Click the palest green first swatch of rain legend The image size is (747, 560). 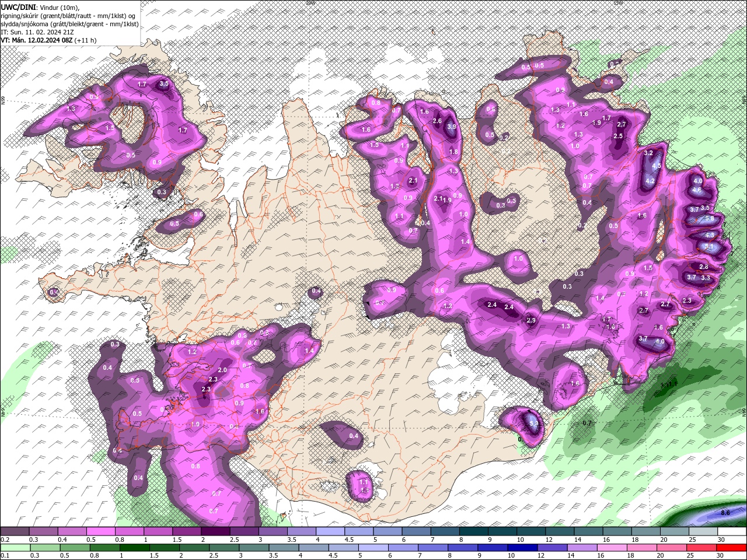click(15, 548)
